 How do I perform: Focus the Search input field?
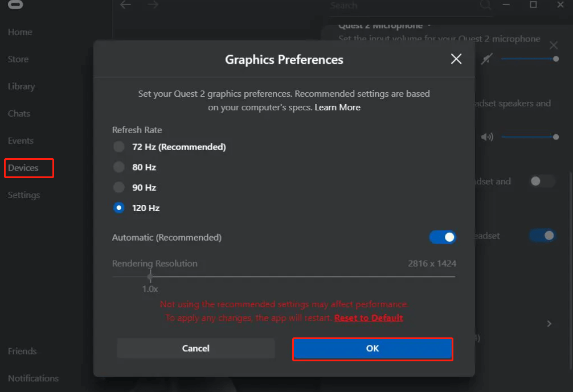[399, 6]
